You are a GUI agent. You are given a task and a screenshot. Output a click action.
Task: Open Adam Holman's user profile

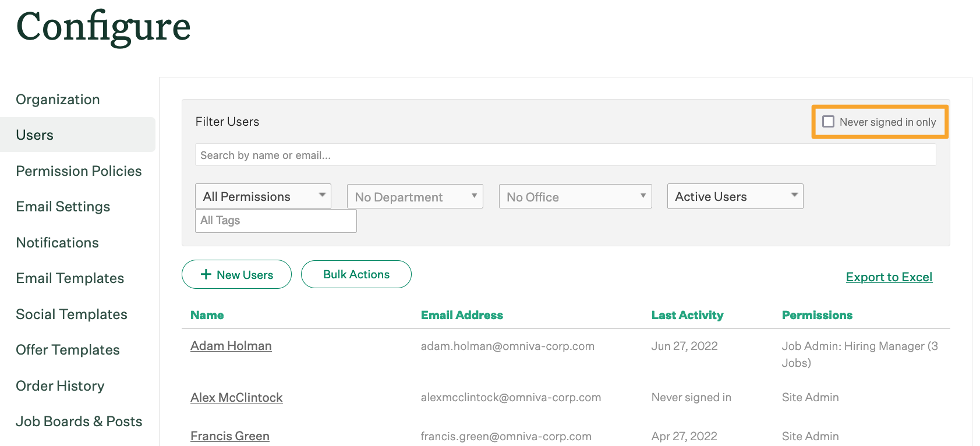point(231,346)
